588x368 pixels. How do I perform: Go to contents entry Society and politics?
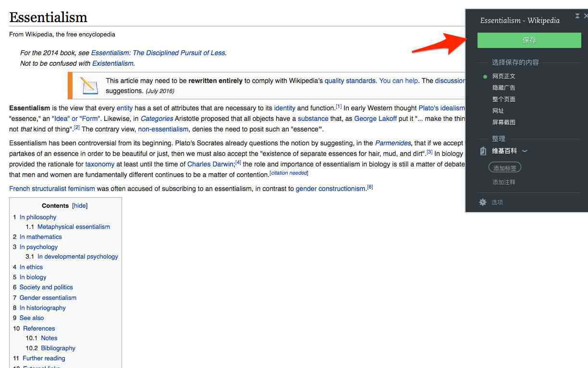click(x=46, y=287)
